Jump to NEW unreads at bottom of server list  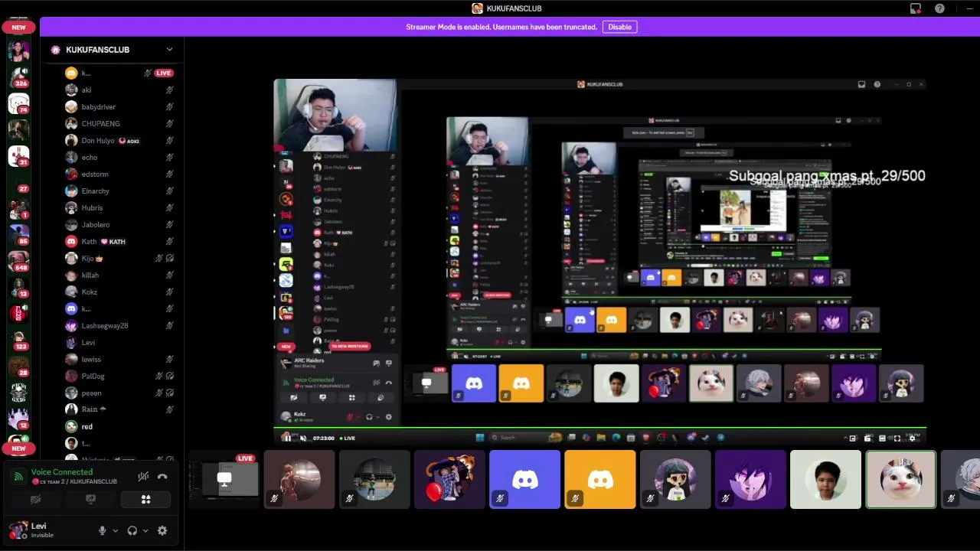click(x=18, y=448)
